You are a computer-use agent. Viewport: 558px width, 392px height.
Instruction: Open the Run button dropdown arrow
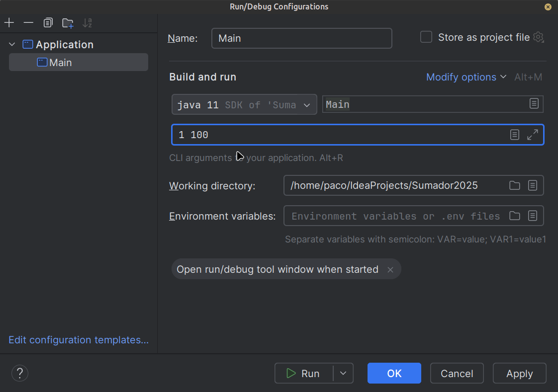(343, 373)
